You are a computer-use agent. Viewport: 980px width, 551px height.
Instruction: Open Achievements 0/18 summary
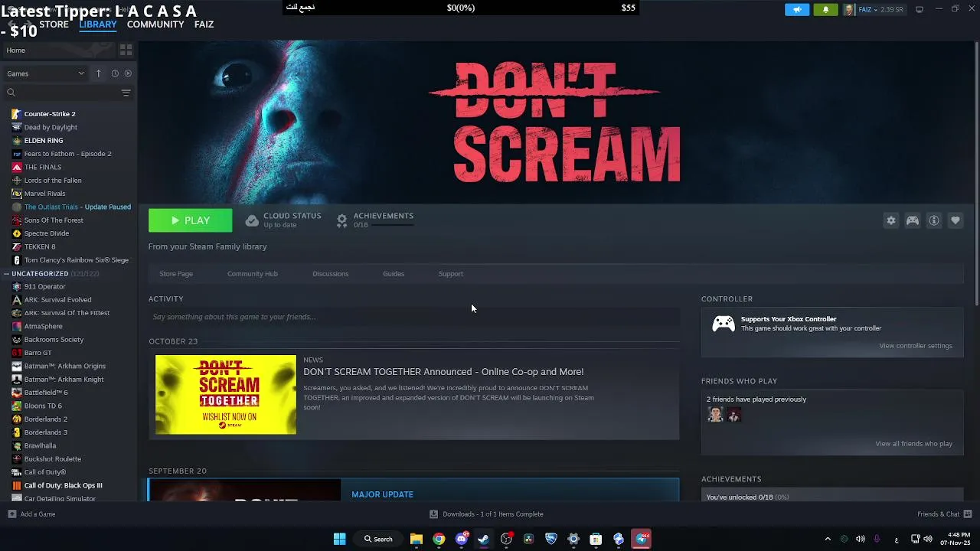click(375, 220)
